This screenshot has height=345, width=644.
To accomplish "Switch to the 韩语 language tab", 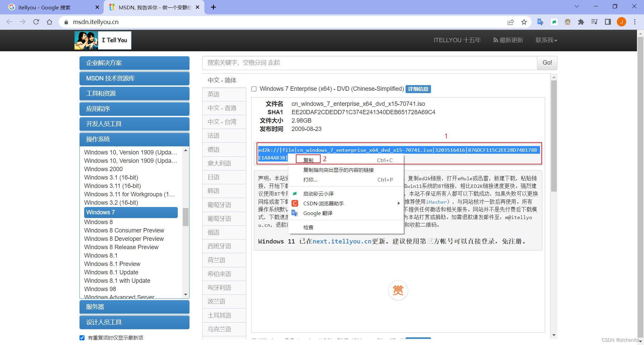I will 224,191.
